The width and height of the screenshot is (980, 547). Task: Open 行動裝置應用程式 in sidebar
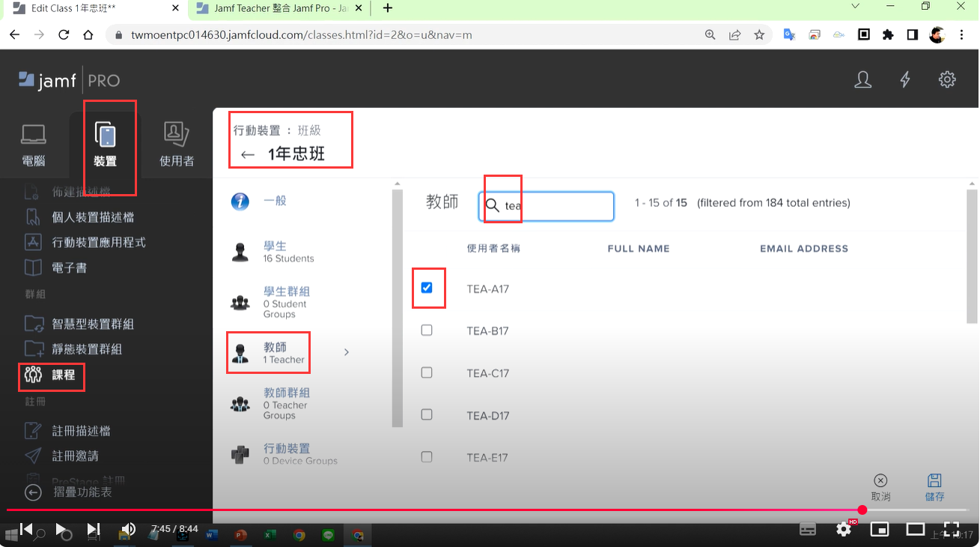coord(85,242)
